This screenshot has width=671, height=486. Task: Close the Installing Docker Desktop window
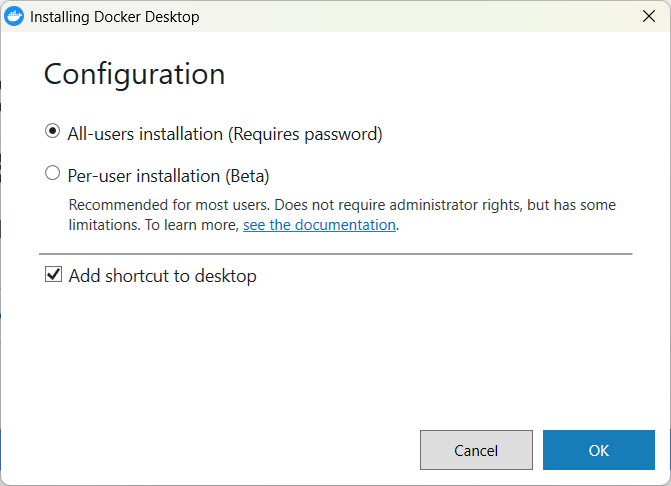[x=649, y=16]
